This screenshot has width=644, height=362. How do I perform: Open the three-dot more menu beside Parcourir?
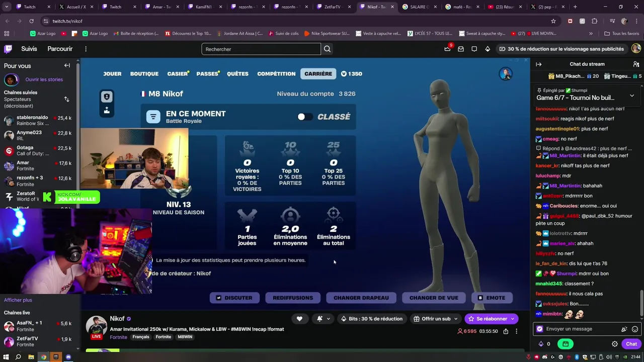click(86, 49)
